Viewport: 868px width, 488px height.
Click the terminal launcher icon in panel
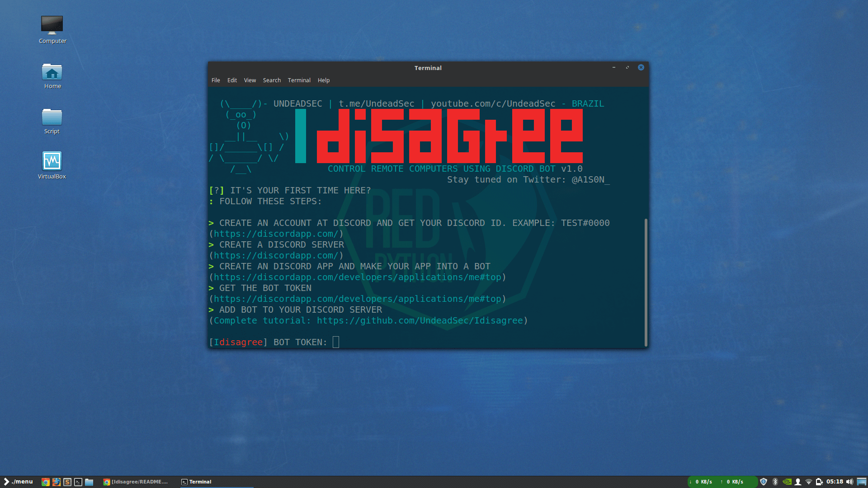click(x=78, y=482)
